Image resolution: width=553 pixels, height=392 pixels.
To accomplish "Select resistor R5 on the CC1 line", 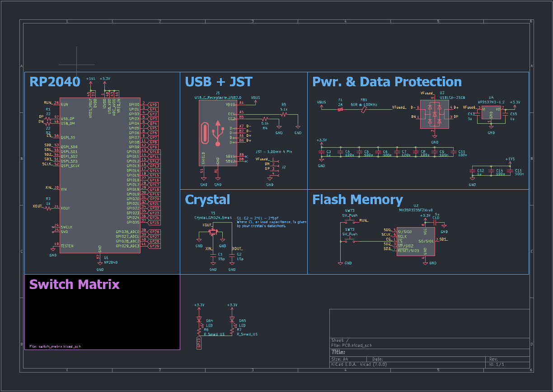I will pos(284,114).
